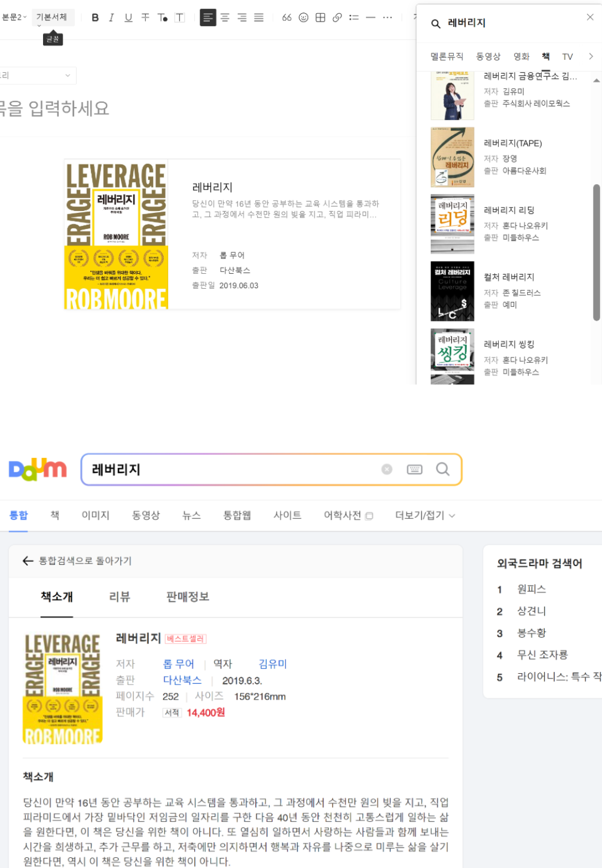
Task: Run the Daum search with magnifier icon
Action: [x=442, y=469]
